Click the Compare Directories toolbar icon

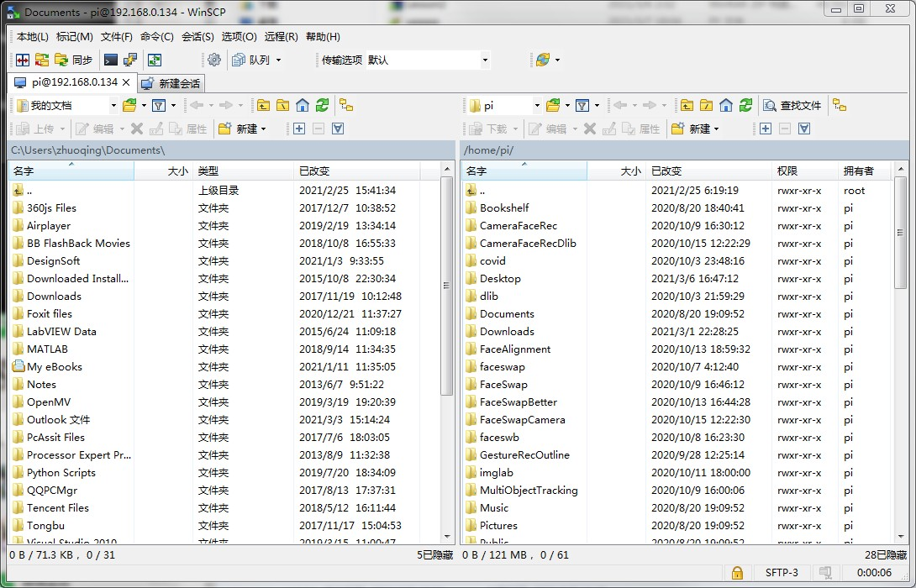click(x=23, y=60)
